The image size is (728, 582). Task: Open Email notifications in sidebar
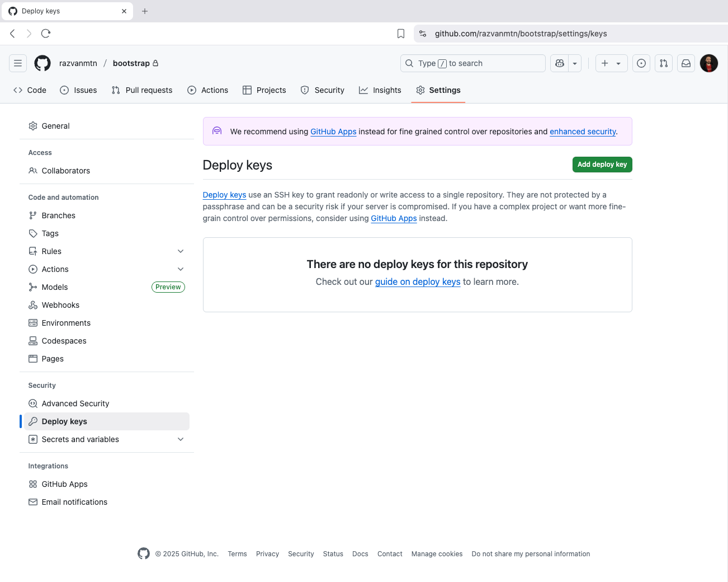point(107,502)
